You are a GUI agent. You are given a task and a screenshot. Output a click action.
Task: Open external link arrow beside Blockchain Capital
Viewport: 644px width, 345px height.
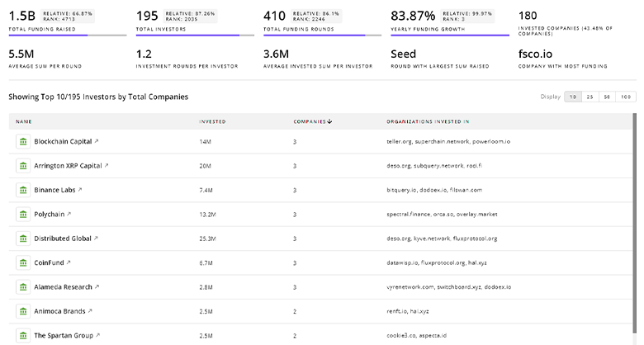[x=97, y=141]
